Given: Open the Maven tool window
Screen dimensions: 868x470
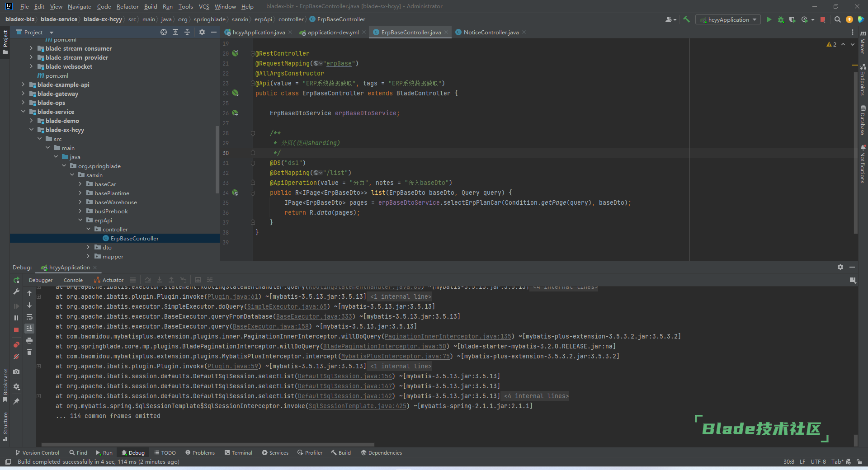Looking at the screenshot, I should click(863, 42).
